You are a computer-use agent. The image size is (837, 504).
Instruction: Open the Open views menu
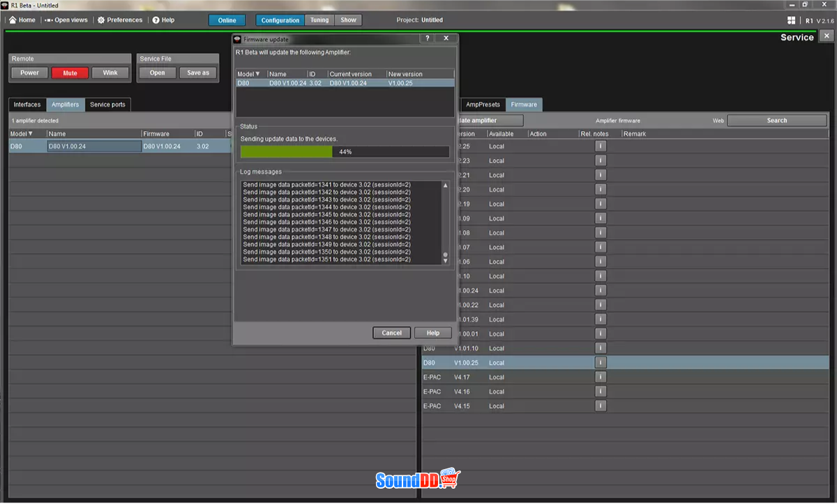coord(66,20)
